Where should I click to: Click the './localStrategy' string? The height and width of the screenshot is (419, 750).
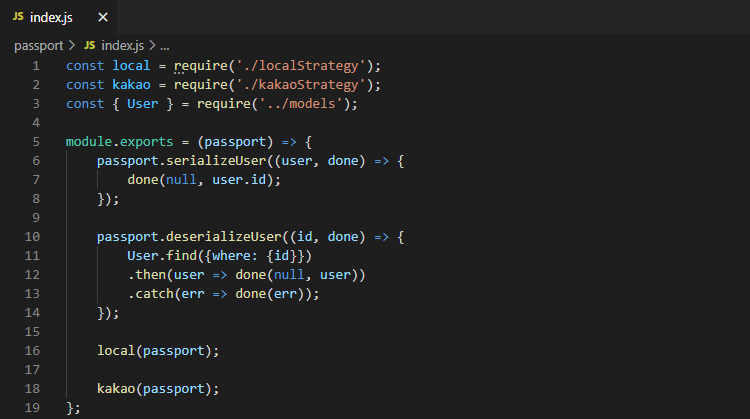(301, 66)
